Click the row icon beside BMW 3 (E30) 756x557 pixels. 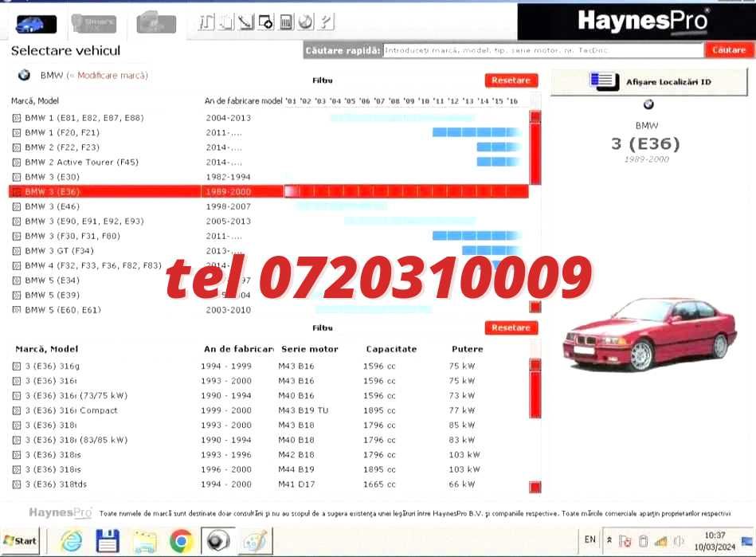tap(17, 177)
